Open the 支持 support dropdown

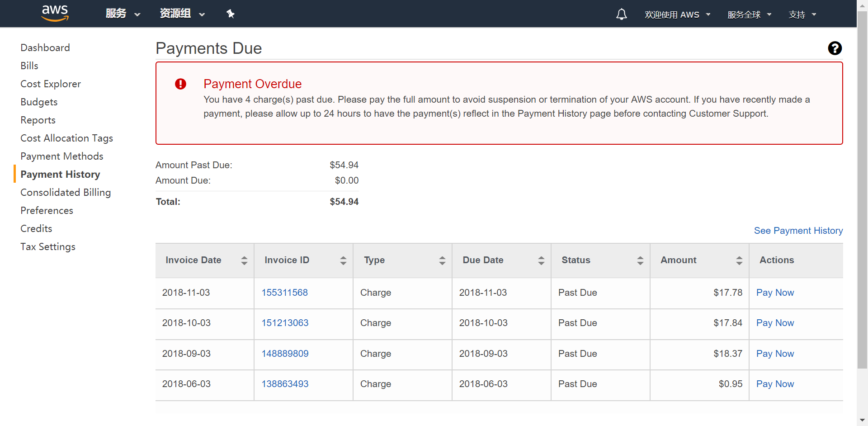802,15
